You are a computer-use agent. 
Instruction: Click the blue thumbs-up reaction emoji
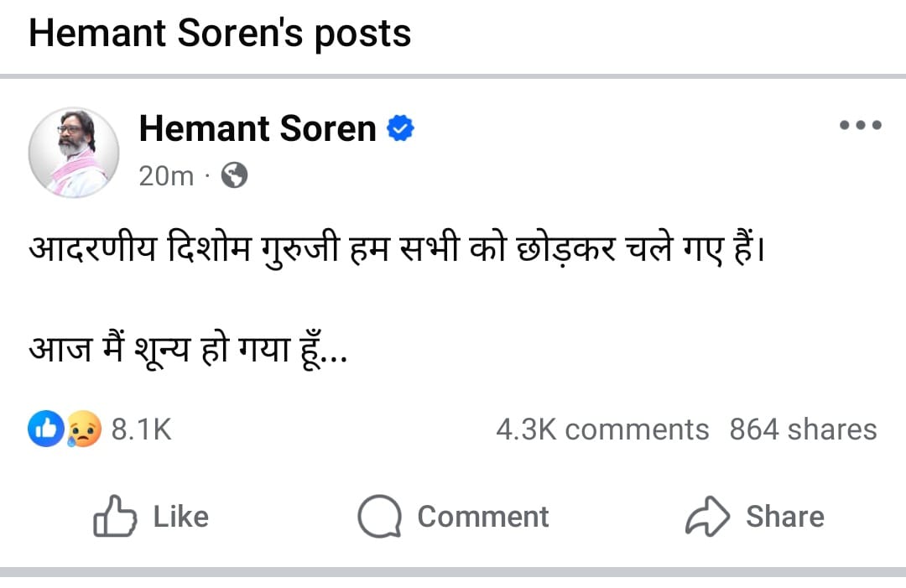click(x=44, y=429)
